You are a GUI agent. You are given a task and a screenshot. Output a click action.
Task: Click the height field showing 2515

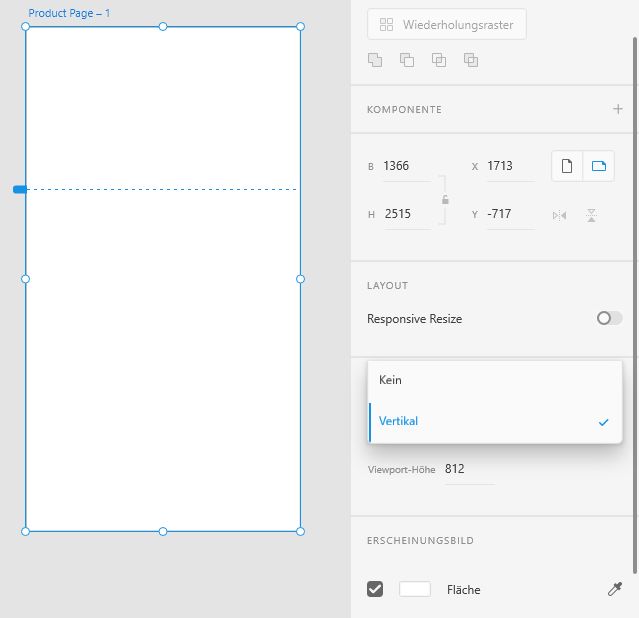(406, 214)
